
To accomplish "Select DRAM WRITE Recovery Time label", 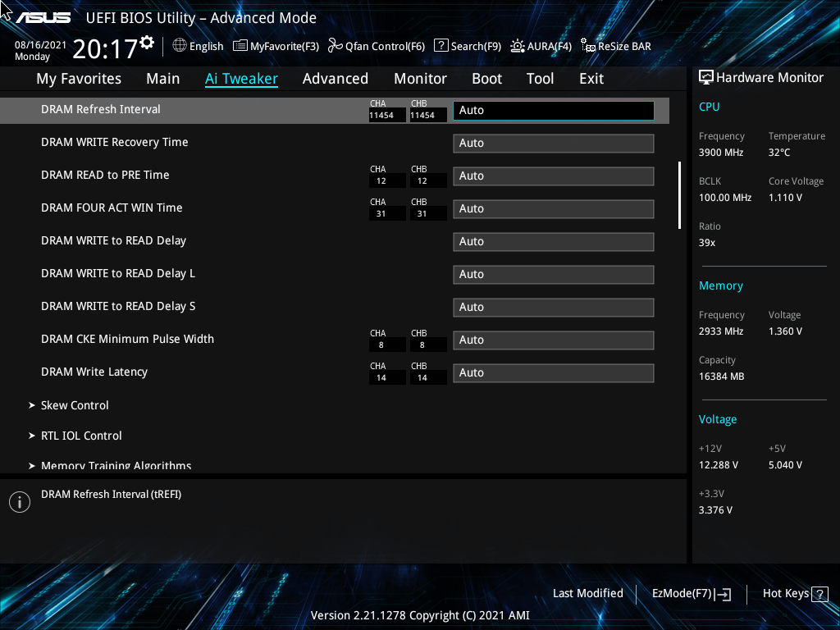I will (x=115, y=143).
